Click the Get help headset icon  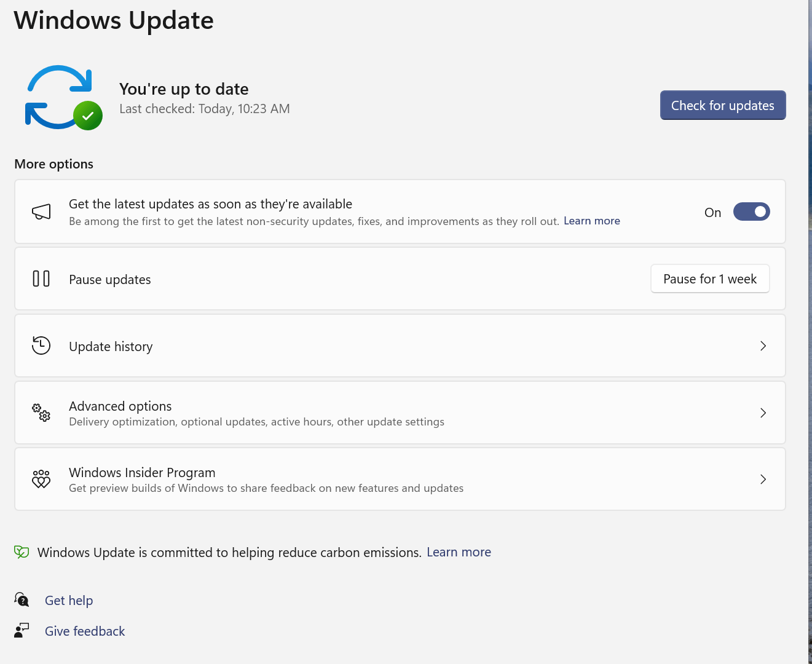(22, 599)
